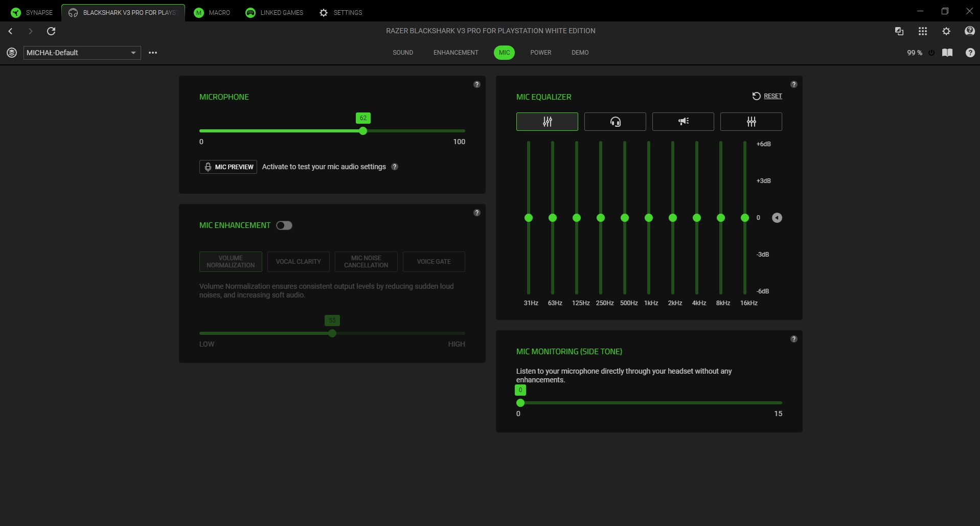Choose the custom sliders equalizer preset icon
The width and height of the screenshot is (980, 526).
coord(751,122)
